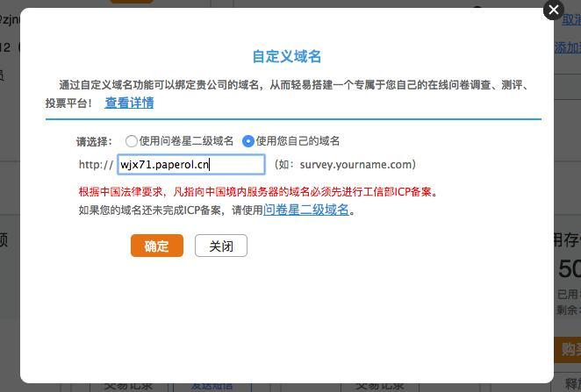
Task: Close the custom domain dialog with X
Action: (554, 10)
